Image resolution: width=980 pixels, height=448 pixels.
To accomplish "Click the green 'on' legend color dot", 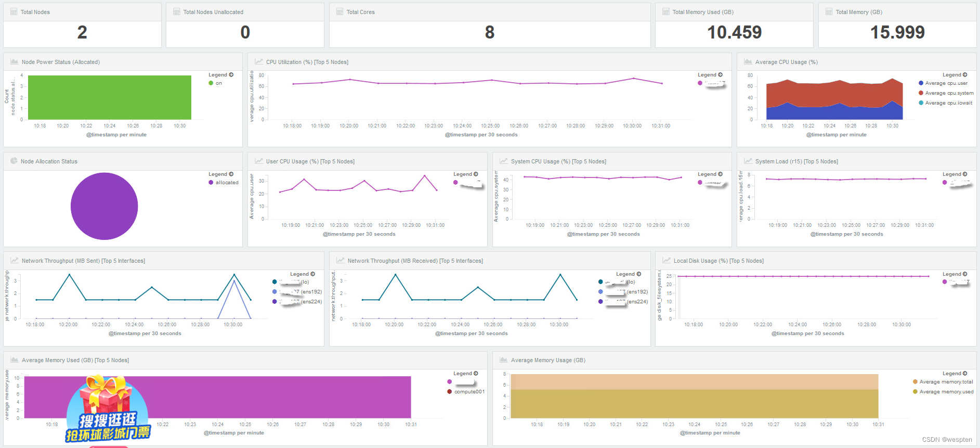I will click(x=211, y=83).
